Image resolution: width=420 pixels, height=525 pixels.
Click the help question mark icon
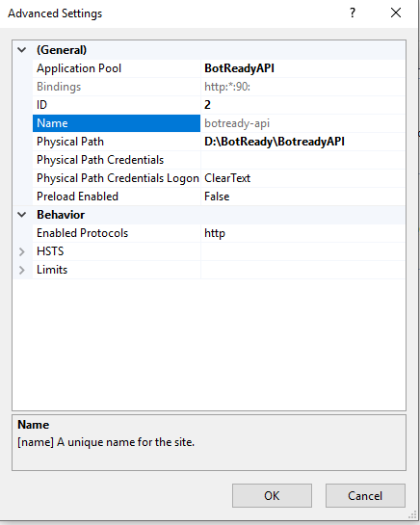click(353, 13)
